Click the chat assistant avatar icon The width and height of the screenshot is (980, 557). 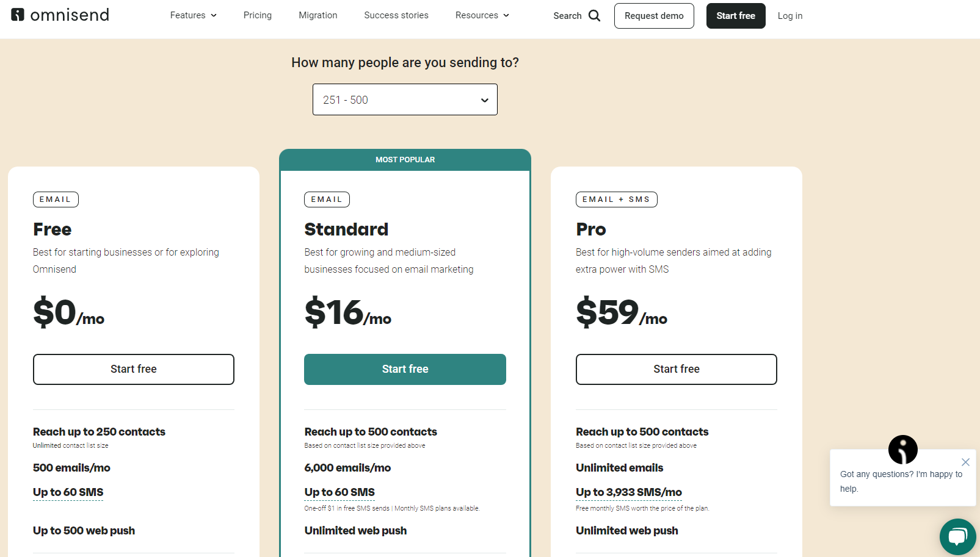(x=902, y=450)
